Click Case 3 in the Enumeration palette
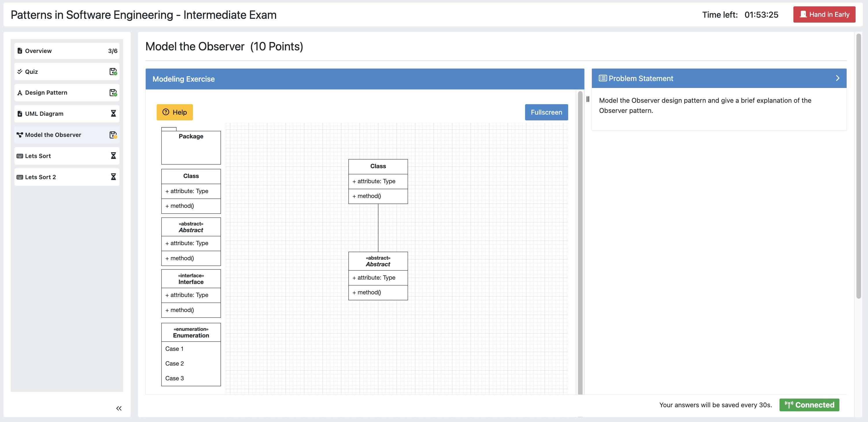Image resolution: width=868 pixels, height=422 pixels. (191, 379)
